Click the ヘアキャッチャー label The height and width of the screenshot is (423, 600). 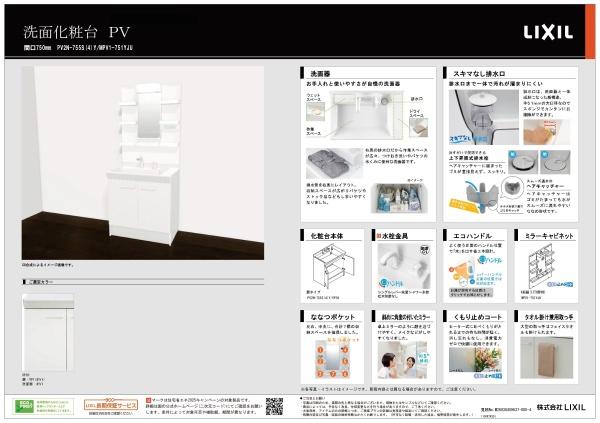545,186
